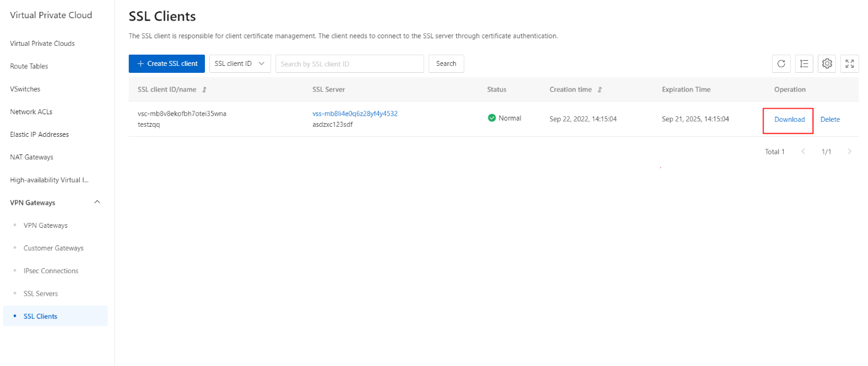Open the row density icon
Image resolution: width=868 pixels, height=366 pixels.
(x=804, y=63)
